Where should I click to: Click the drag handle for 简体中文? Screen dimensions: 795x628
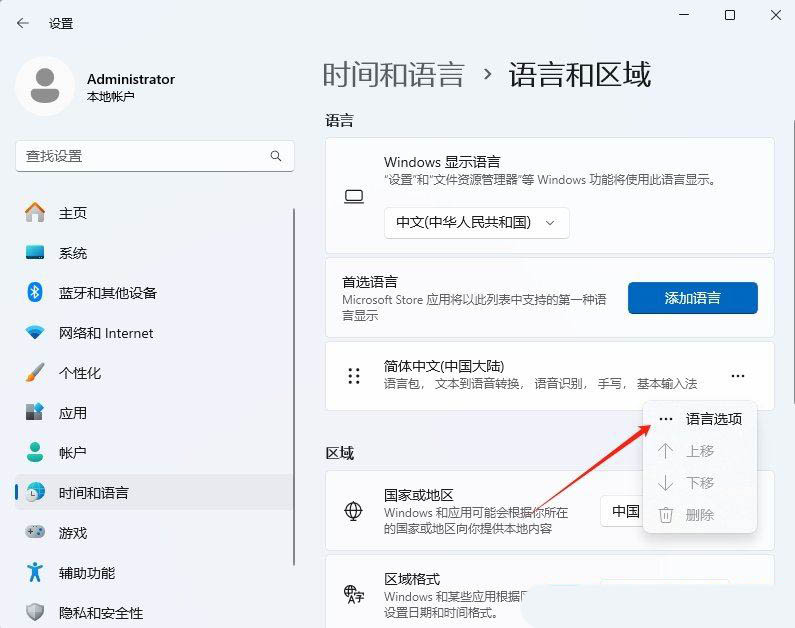[354, 376]
